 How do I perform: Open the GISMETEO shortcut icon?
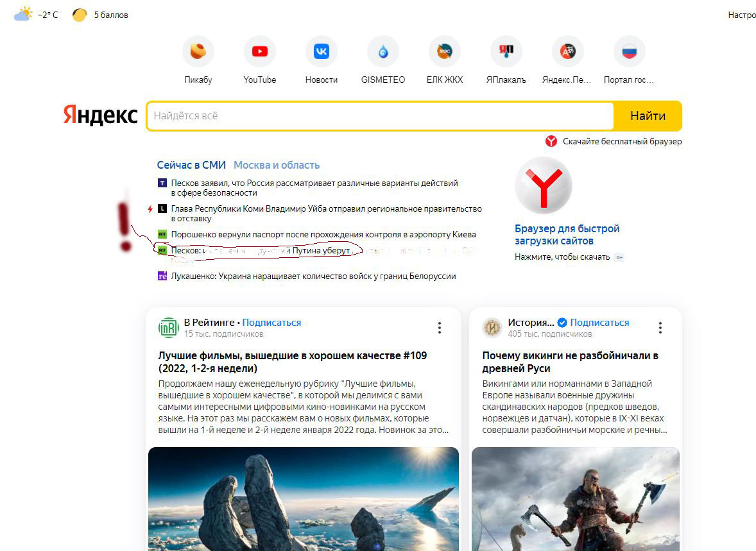383,51
